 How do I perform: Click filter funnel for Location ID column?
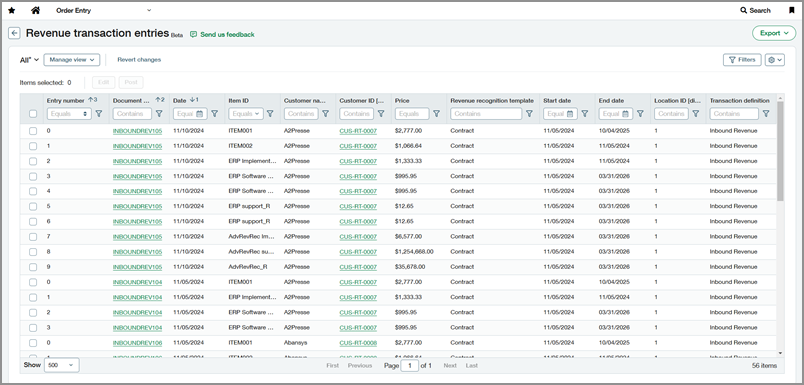point(696,114)
